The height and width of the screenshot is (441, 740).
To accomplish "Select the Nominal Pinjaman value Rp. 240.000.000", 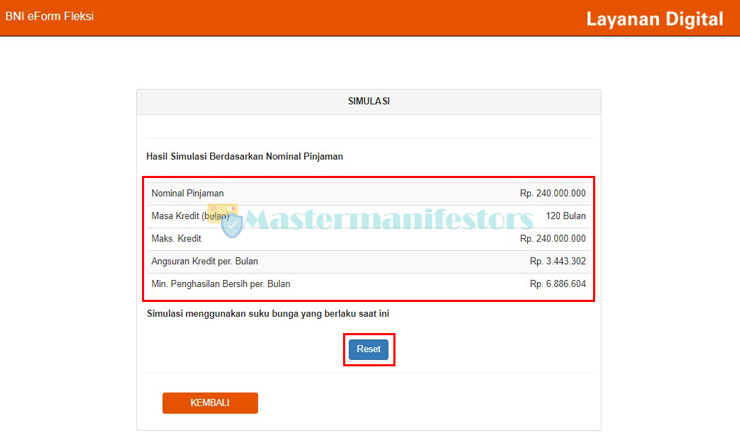I will click(x=553, y=193).
